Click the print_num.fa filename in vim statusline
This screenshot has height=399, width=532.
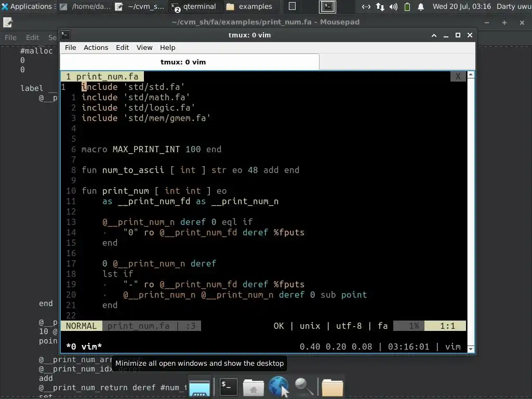138,326
